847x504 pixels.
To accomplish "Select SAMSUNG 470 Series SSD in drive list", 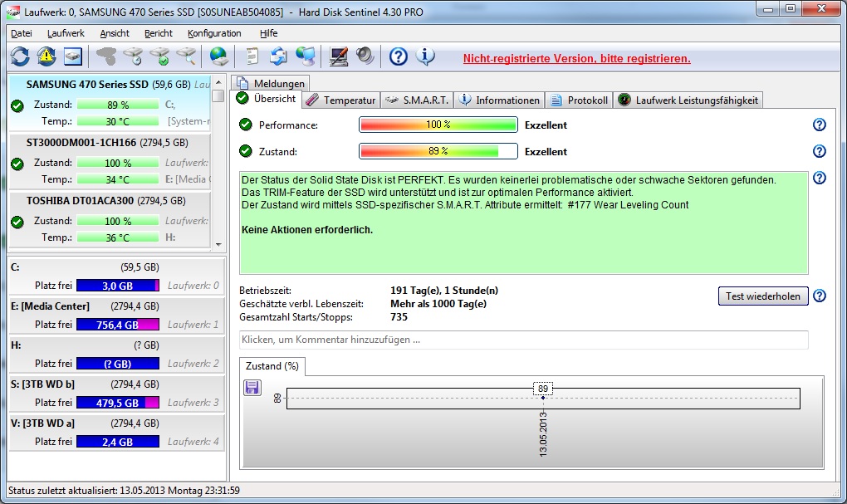I will point(110,103).
